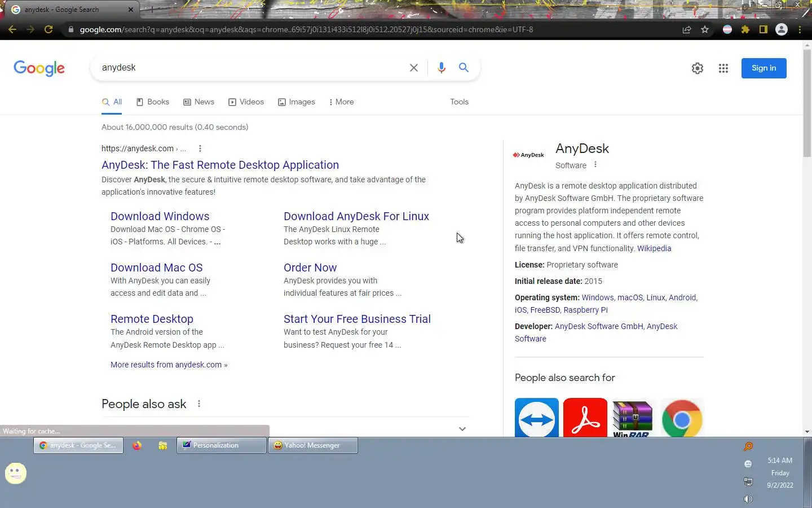Open AnyDesk Software GmbH developer link
This screenshot has width=812, height=508.
tap(599, 326)
